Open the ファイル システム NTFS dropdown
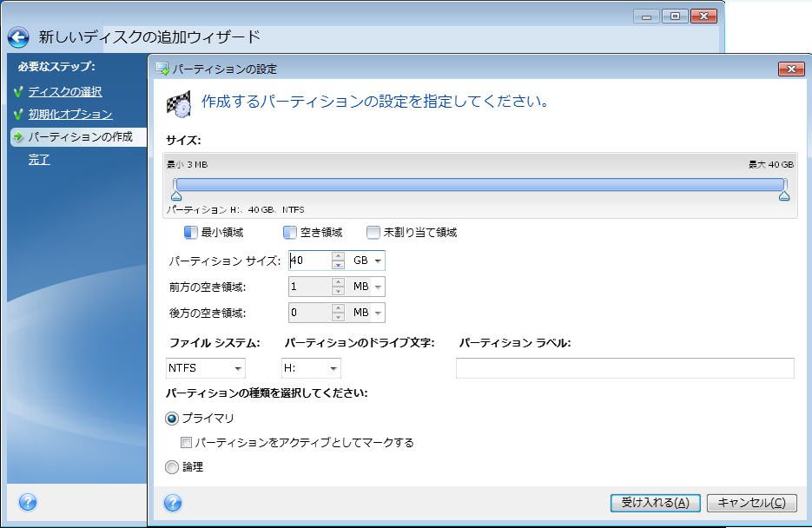The width and height of the screenshot is (812, 528). [238, 368]
